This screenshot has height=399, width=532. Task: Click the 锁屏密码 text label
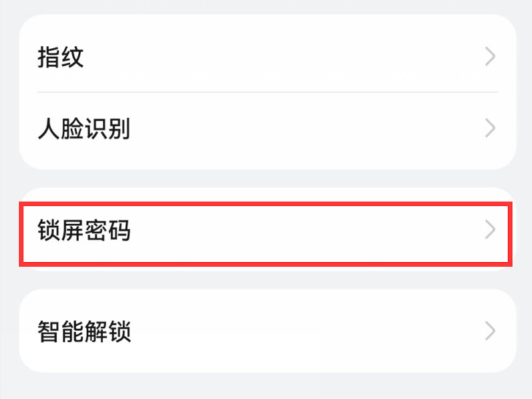(x=84, y=231)
